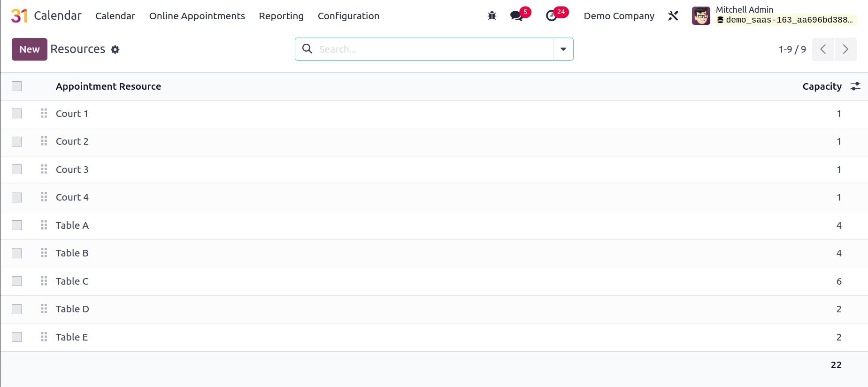Select the Court 2 row checkbox

tap(17, 141)
